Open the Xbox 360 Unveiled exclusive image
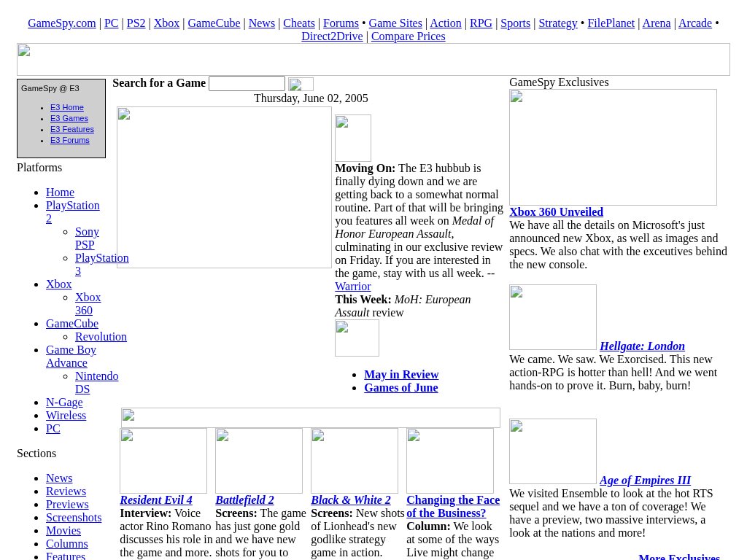 (613, 147)
